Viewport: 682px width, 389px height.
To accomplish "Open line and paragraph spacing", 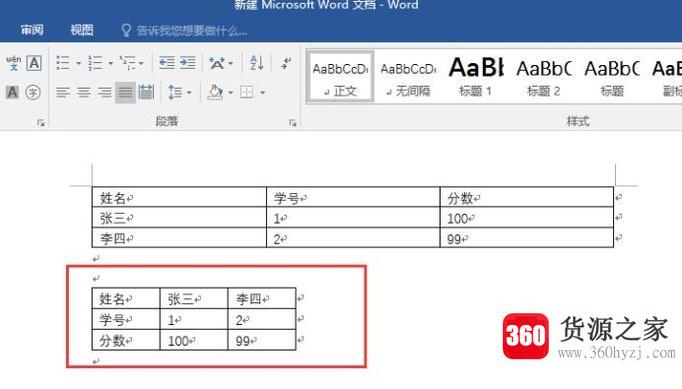I will tap(175, 92).
